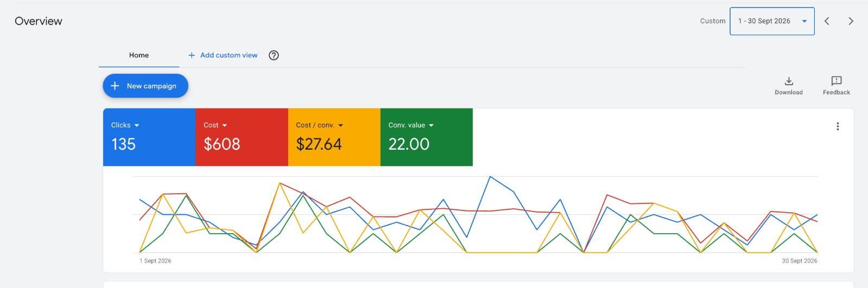Image resolution: width=868 pixels, height=288 pixels.
Task: Click the 30 Sept 2026 axis label
Action: [800, 261]
